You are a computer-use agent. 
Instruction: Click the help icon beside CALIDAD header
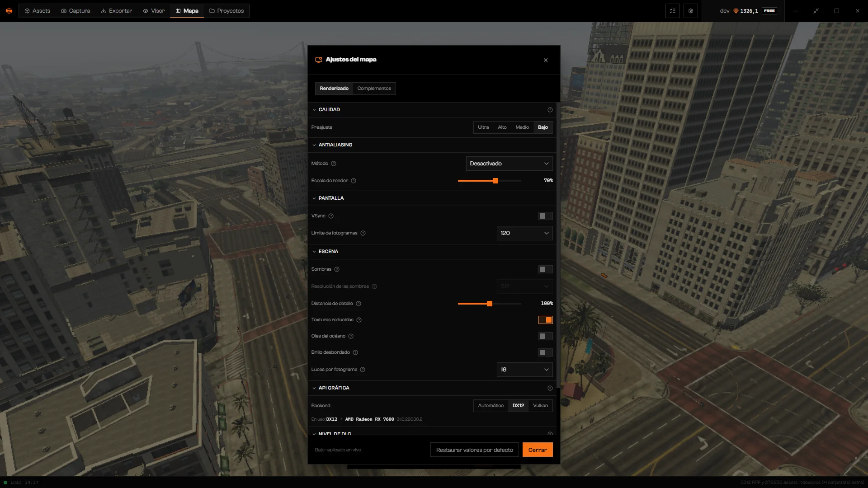point(550,110)
